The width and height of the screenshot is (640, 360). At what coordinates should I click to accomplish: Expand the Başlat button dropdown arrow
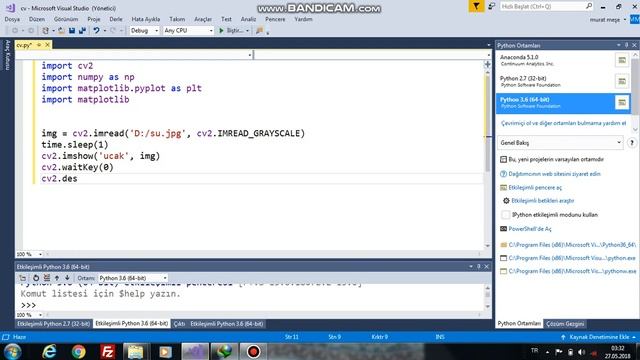point(247,31)
